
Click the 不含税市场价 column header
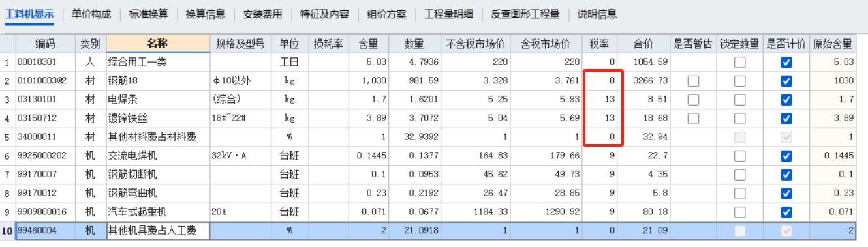pyautogui.click(x=475, y=44)
